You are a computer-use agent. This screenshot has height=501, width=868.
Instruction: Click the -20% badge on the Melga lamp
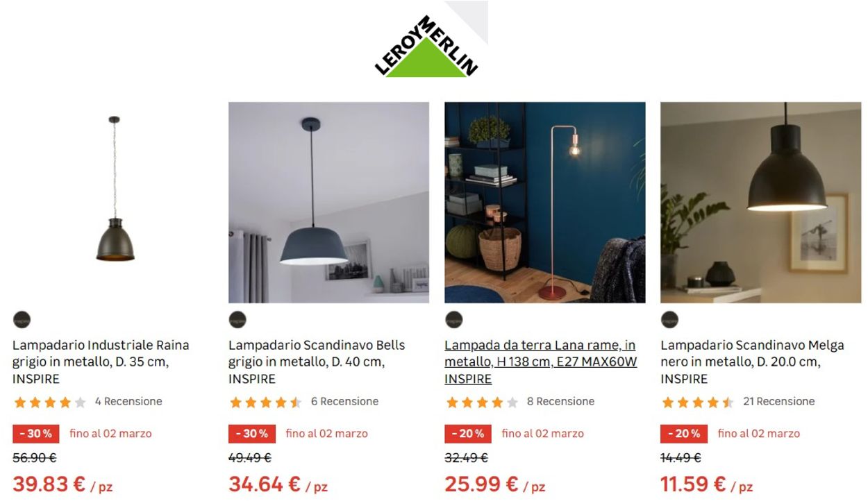684,434
